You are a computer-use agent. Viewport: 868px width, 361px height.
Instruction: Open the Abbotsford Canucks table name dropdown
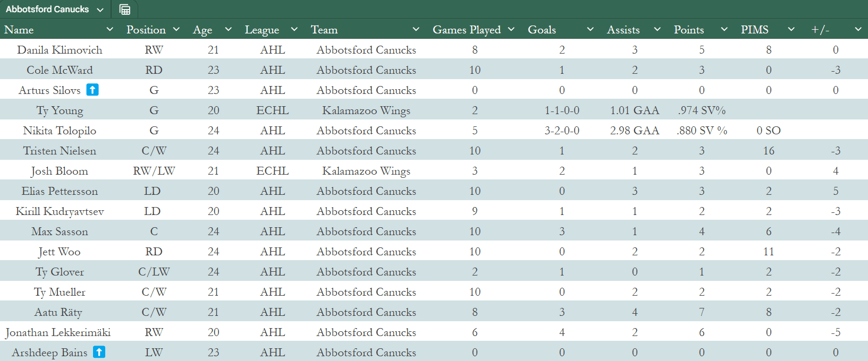point(100,10)
